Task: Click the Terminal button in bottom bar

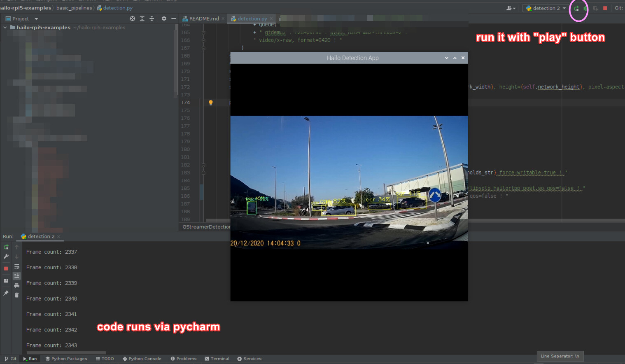Action: (217, 359)
